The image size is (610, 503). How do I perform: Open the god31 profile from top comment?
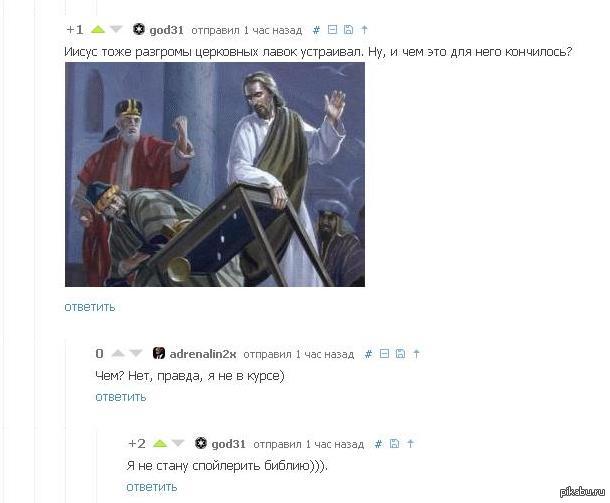166,30
